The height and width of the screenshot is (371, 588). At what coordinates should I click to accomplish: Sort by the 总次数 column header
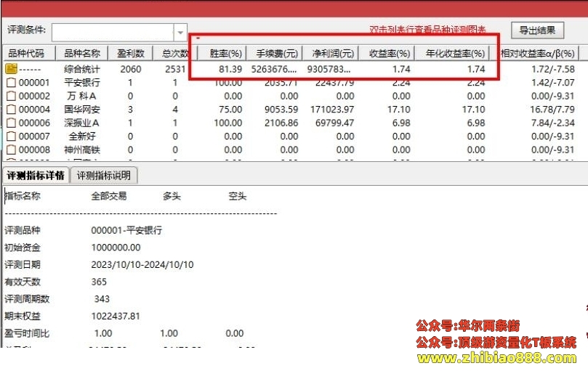coord(175,54)
